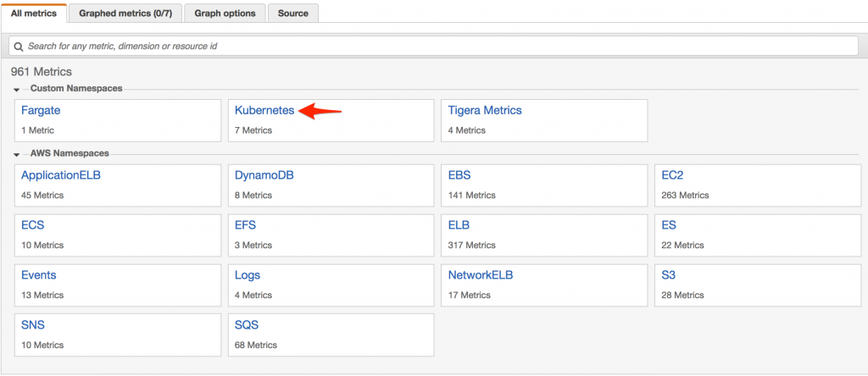Click '1 Metric' under Fargate

click(x=37, y=130)
